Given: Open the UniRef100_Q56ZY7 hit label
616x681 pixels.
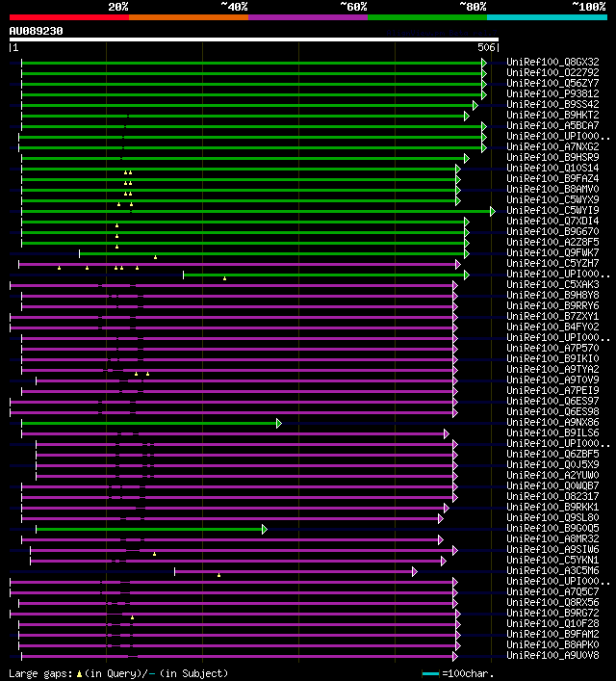Looking at the screenshot, I should (552, 84).
